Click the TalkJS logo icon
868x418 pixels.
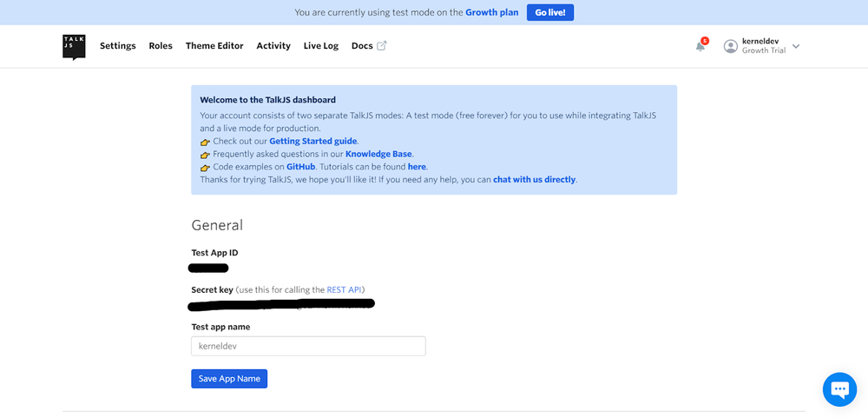(74, 47)
